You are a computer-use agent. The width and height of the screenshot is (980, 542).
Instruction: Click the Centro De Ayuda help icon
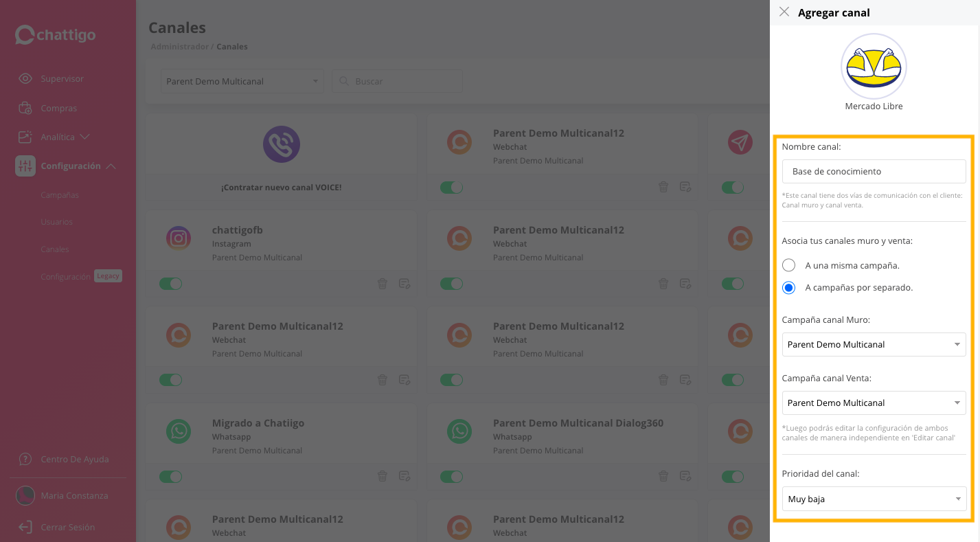tap(25, 459)
